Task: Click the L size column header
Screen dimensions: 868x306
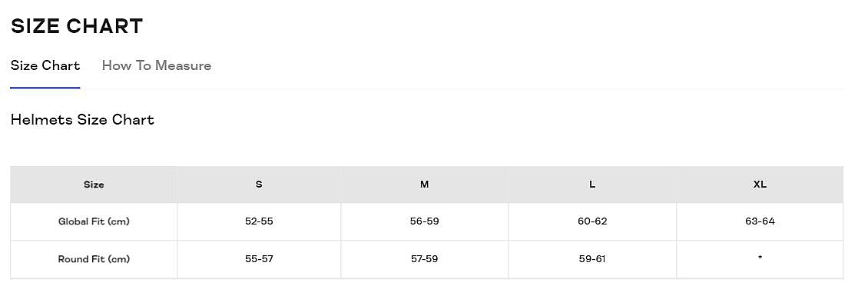Action: tap(592, 185)
